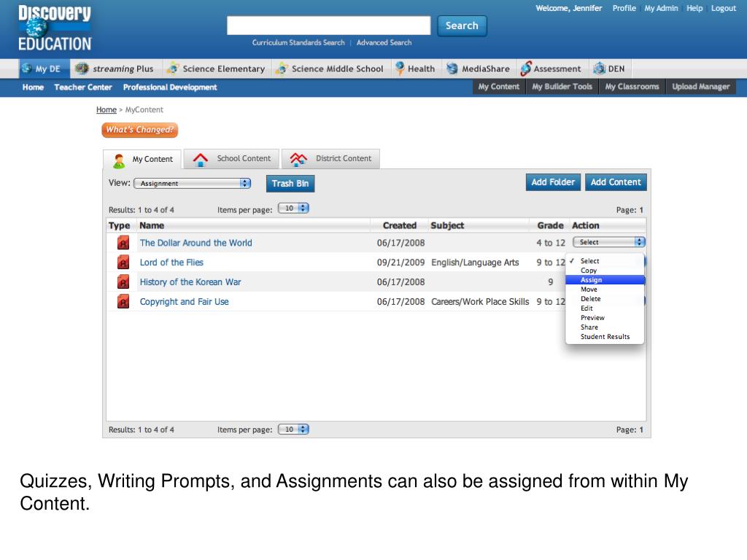Image resolution: width=747 pixels, height=560 pixels.
Task: Open History of the Korean War assignment
Action: [190, 282]
